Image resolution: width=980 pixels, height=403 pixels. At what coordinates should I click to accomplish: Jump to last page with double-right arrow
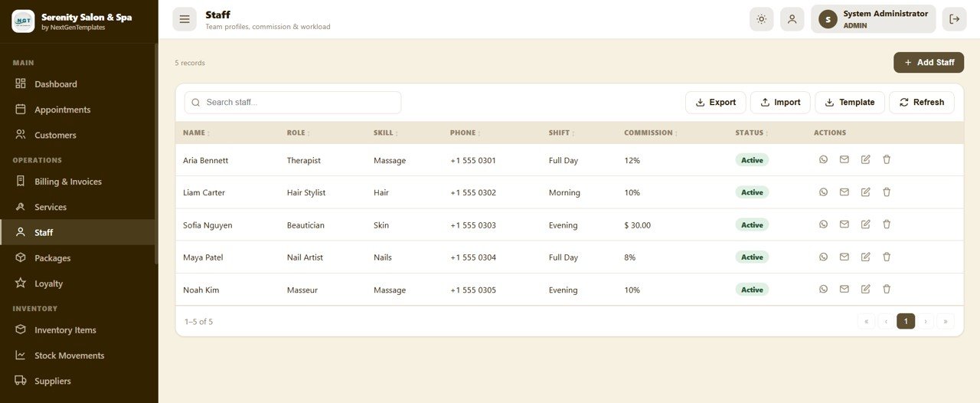coord(946,322)
